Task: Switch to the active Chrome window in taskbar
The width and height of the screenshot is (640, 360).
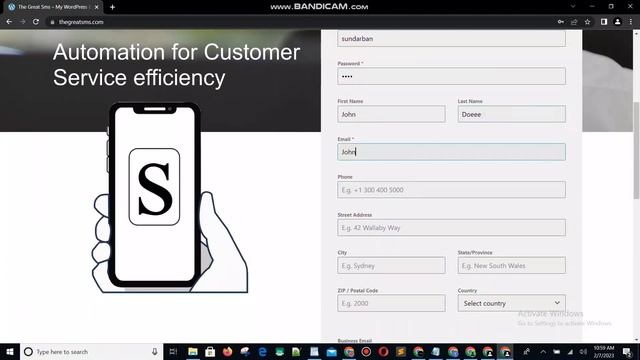Action: coord(505,351)
